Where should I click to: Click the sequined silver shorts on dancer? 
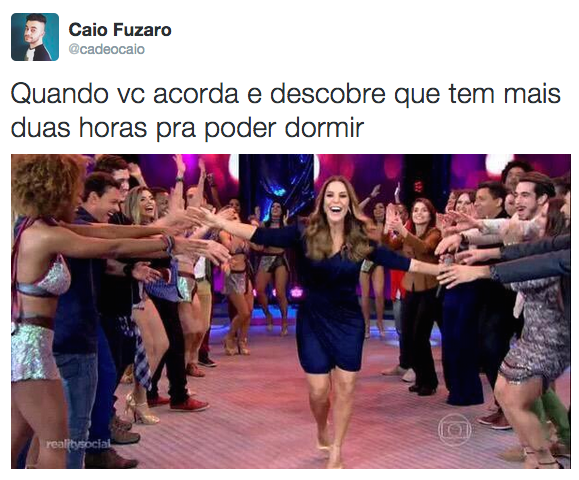click(31, 351)
